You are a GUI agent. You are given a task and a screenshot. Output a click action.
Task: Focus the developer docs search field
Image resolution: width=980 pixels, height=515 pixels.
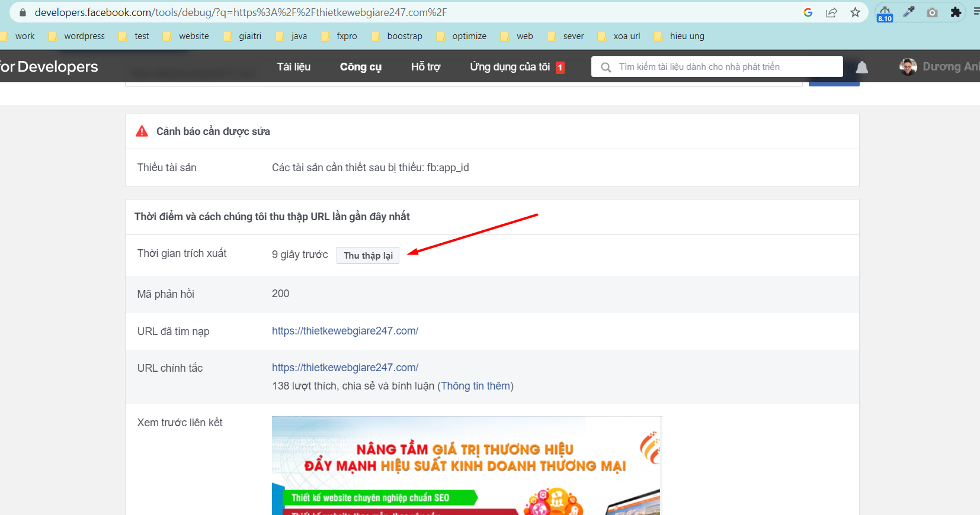click(x=717, y=67)
